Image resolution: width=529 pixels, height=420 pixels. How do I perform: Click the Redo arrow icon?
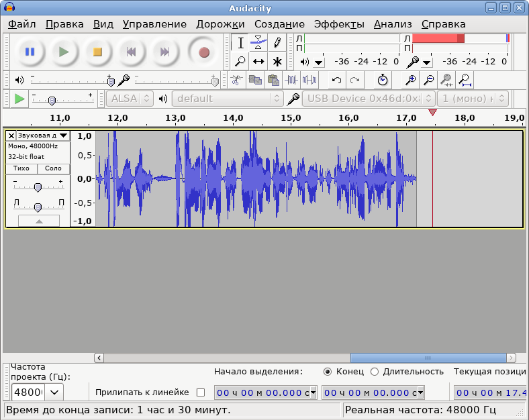(x=354, y=81)
